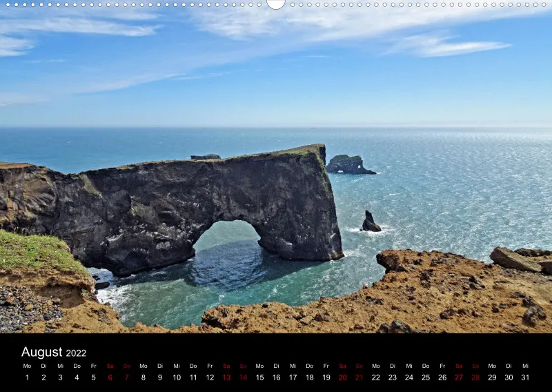Select red Saturday 27
Screen dimensions: 552x392
(459, 378)
